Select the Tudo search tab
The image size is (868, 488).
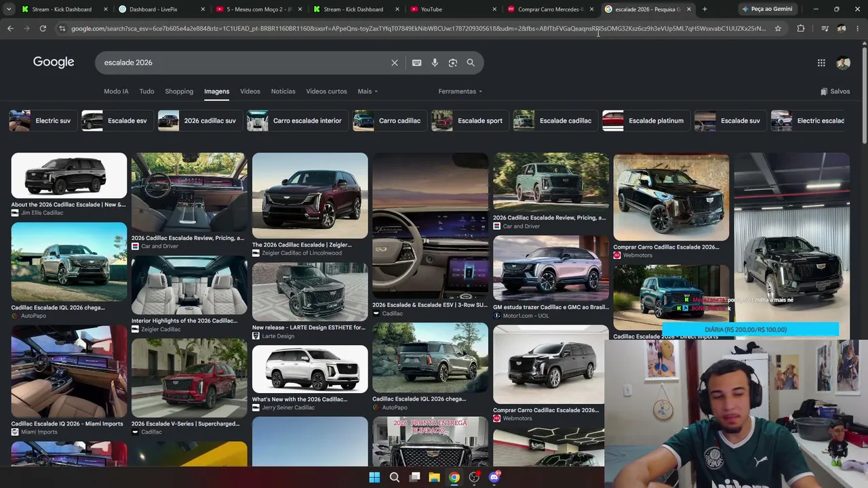[146, 91]
